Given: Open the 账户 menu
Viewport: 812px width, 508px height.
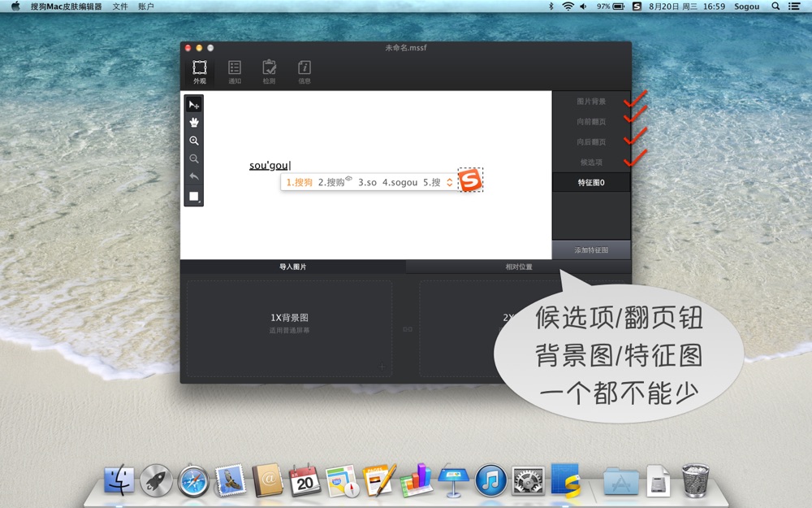Looking at the screenshot, I should [x=146, y=7].
